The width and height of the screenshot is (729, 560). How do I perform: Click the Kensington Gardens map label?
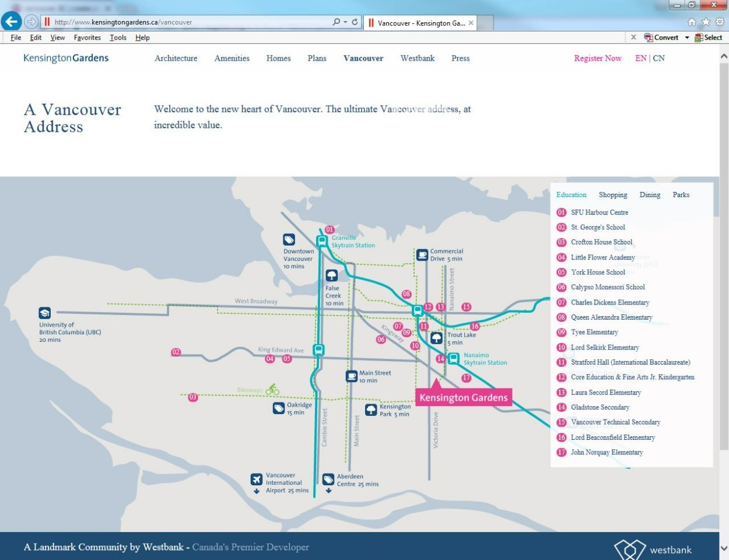[x=464, y=397]
